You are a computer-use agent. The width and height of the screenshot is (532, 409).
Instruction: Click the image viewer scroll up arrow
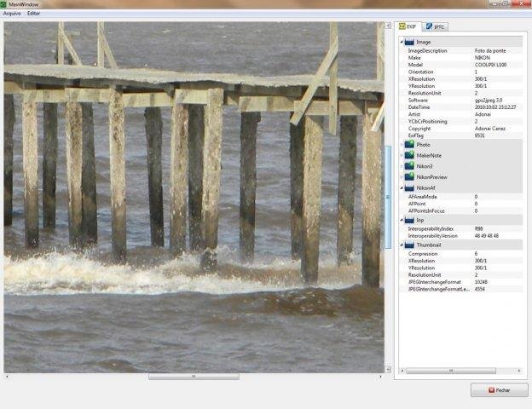coord(388,26)
